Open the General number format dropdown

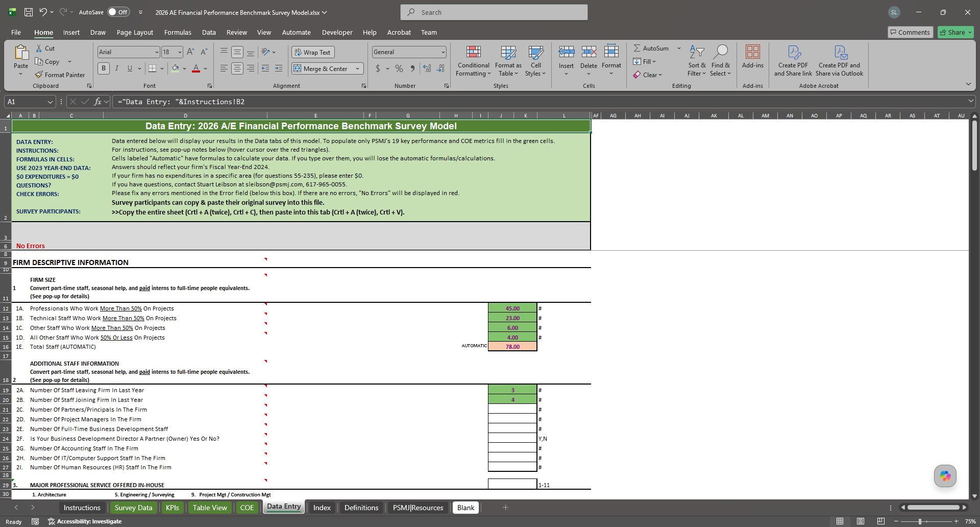coord(443,52)
